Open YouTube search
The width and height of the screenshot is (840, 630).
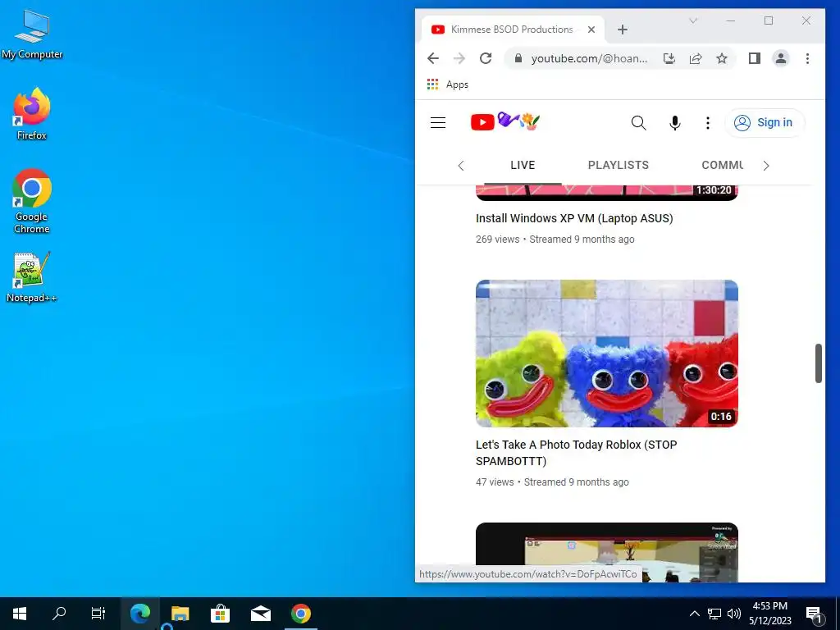(638, 123)
